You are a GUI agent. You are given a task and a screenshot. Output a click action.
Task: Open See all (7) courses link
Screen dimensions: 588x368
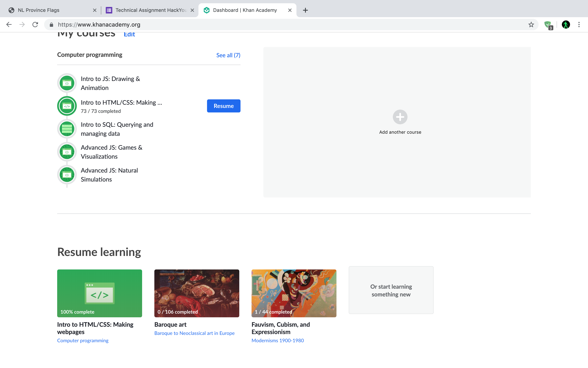(x=228, y=55)
